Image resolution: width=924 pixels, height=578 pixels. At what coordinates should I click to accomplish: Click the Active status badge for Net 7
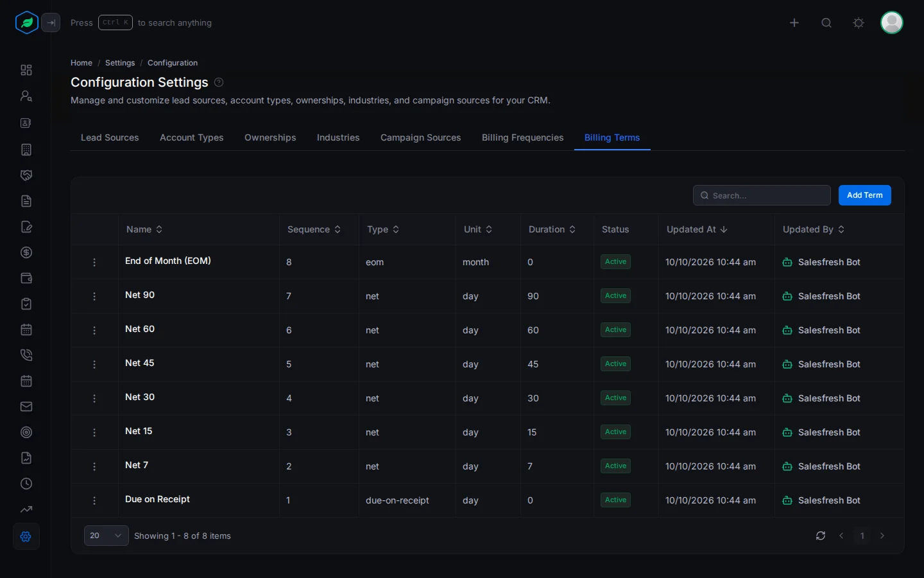[x=615, y=466]
